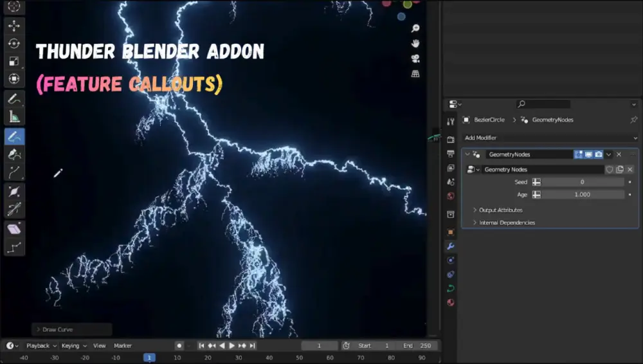Select the Move tool in toolbar
The image size is (643, 364).
[14, 26]
